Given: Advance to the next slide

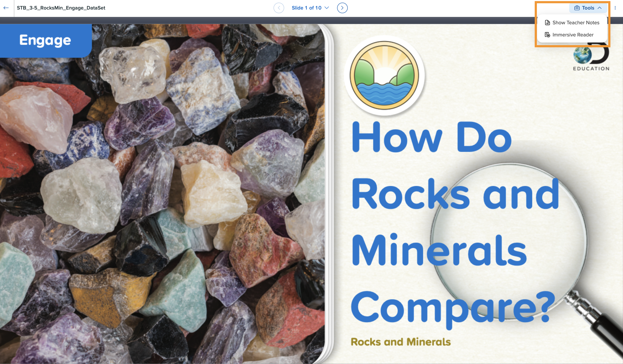Looking at the screenshot, I should coord(342,8).
